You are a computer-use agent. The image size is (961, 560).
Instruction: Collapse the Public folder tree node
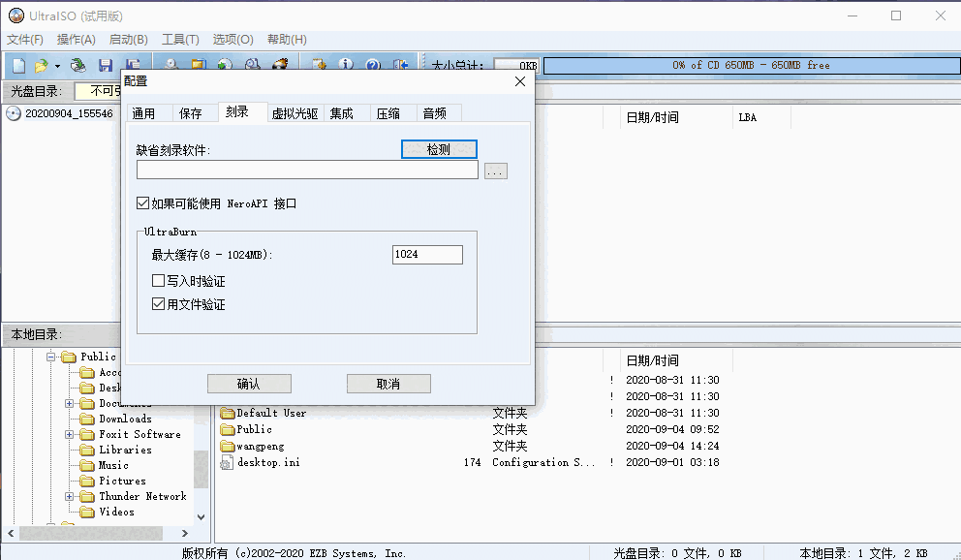click(48, 356)
